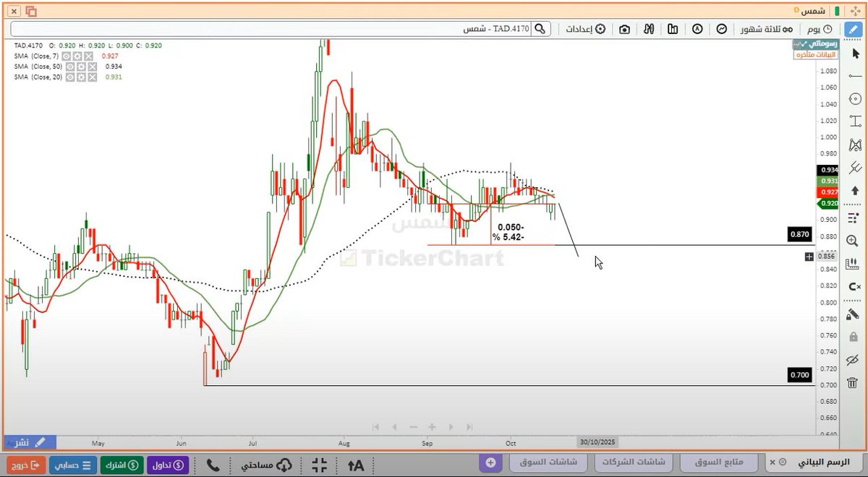Select the XABCD pattern tool

[x=856, y=144]
